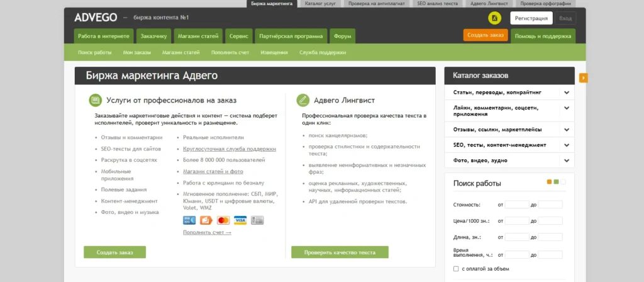Expand 'Статьи, переводы, копирайтинг' category

pyautogui.click(x=567, y=93)
